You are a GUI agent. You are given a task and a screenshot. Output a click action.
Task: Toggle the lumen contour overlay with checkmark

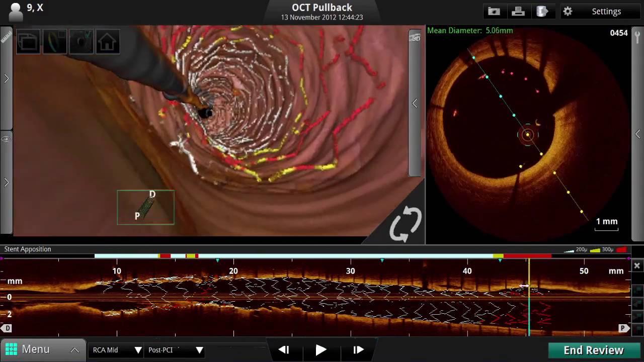click(80, 42)
